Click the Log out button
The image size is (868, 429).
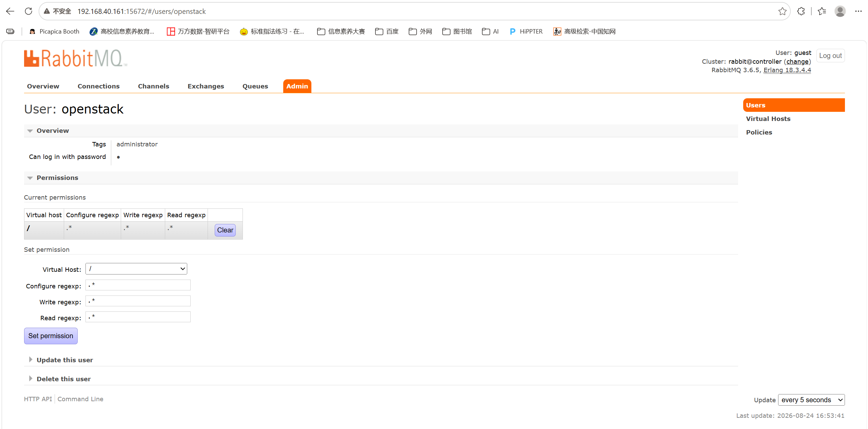[830, 56]
